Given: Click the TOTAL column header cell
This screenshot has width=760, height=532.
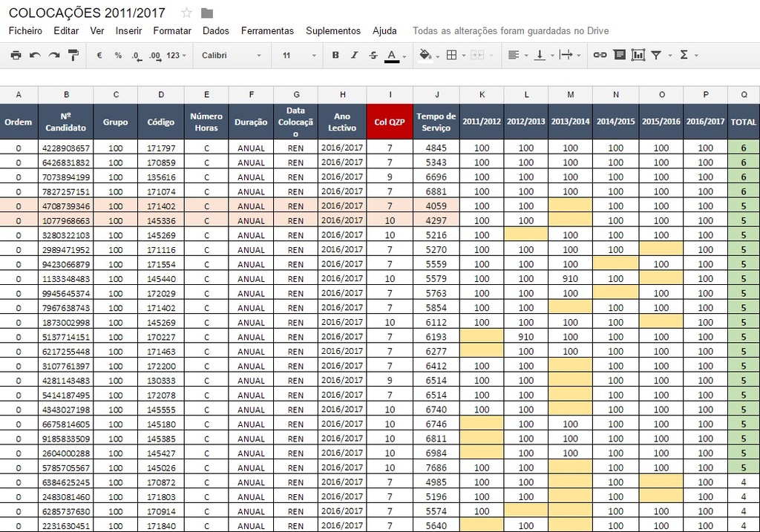Looking at the screenshot, I should pos(744,122).
